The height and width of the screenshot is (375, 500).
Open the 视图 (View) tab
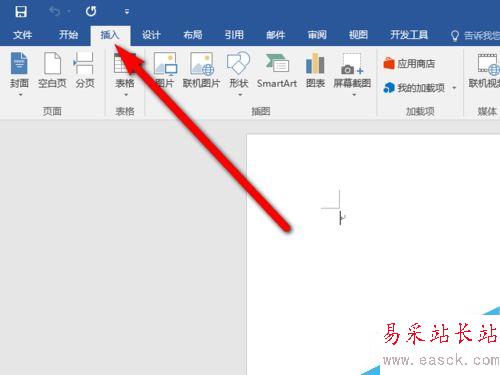click(x=358, y=35)
